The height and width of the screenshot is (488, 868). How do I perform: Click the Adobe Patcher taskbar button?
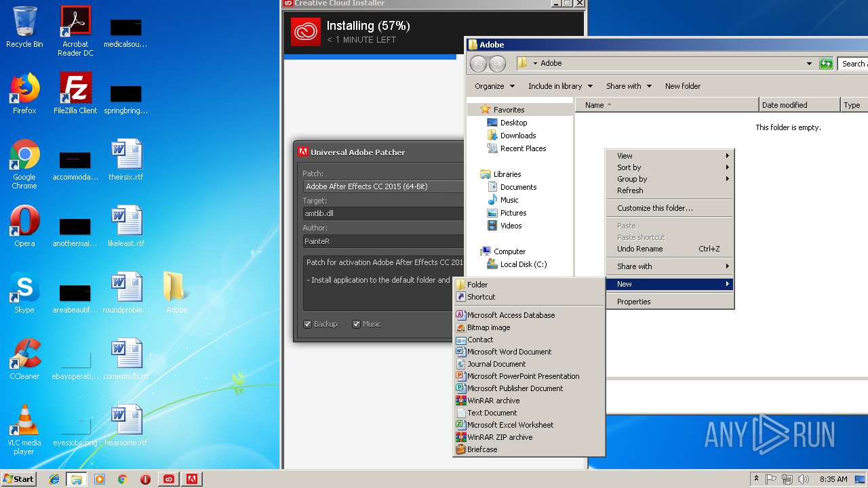(x=192, y=479)
